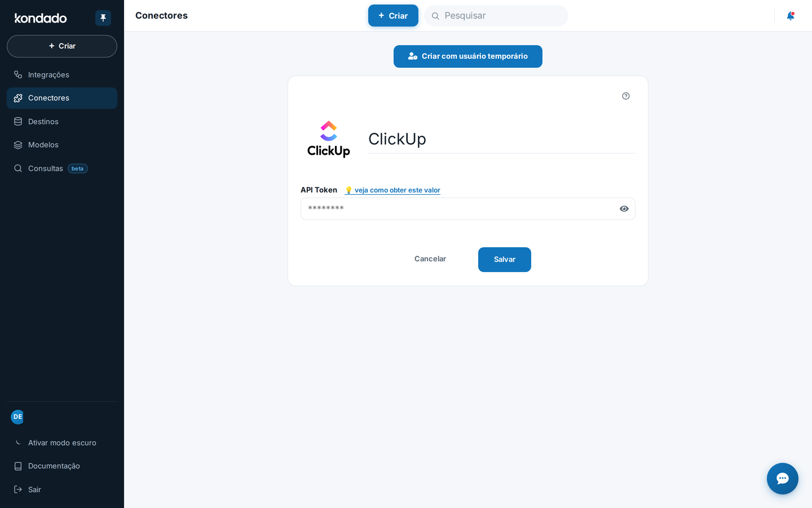Click the help question mark icon
The width and height of the screenshot is (812, 508).
pos(626,96)
